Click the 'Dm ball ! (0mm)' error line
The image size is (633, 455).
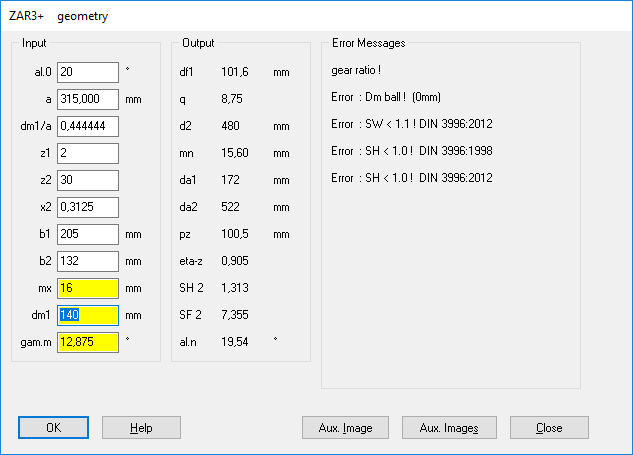[388, 98]
